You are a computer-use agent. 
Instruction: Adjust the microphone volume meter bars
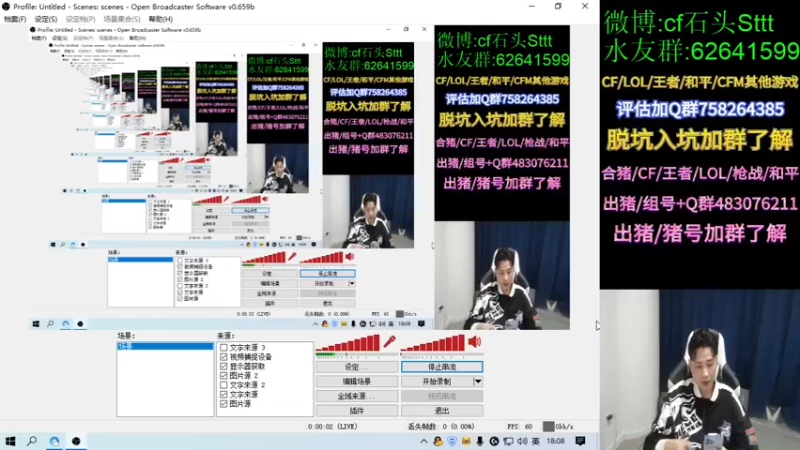click(x=348, y=343)
